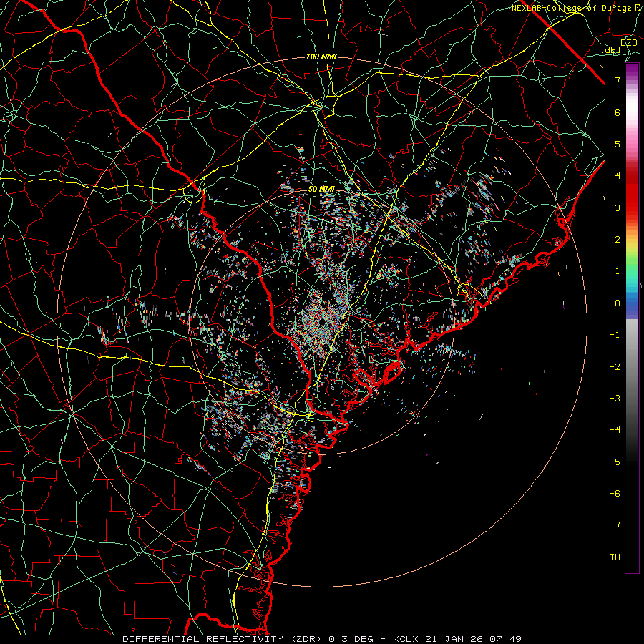The height and width of the screenshot is (644, 644).
Task: Click the DZD product label above the legend
Action: tap(628, 43)
